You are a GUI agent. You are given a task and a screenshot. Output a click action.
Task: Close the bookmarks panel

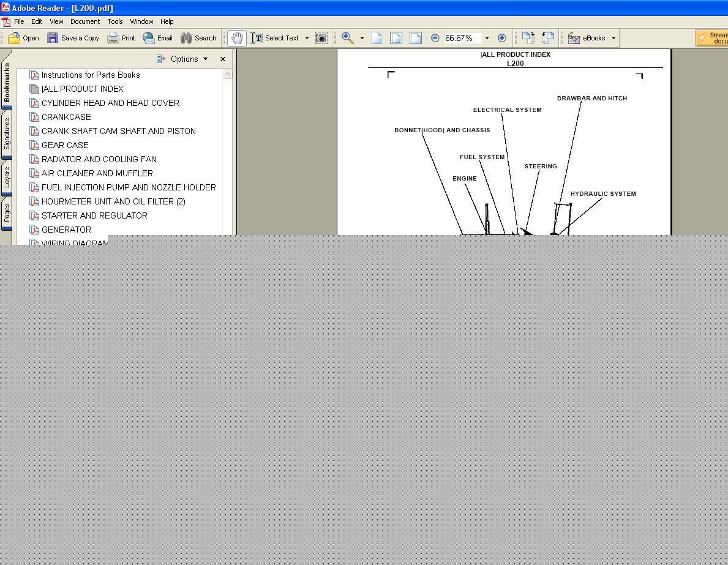223,59
